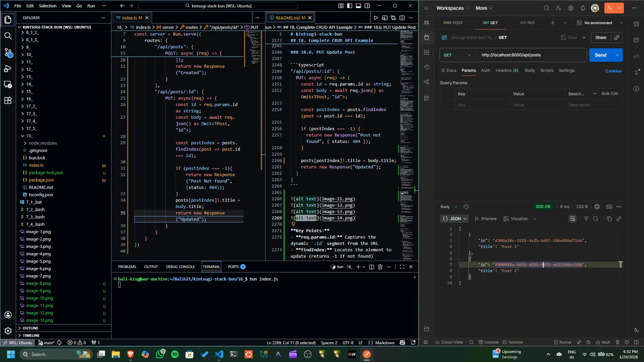
Task: Expand the 17_5_ folder in explorer
Action: tap(31, 128)
